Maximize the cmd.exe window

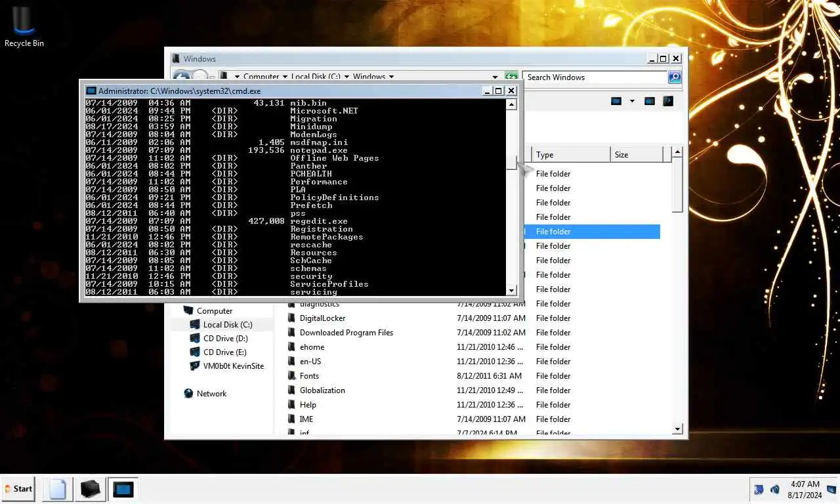coord(498,91)
